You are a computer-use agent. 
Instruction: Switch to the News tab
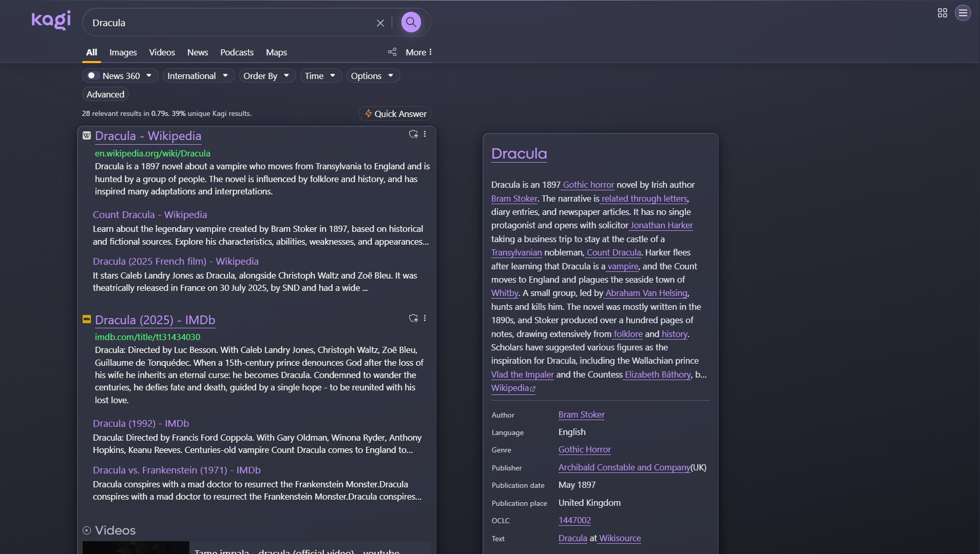198,52
